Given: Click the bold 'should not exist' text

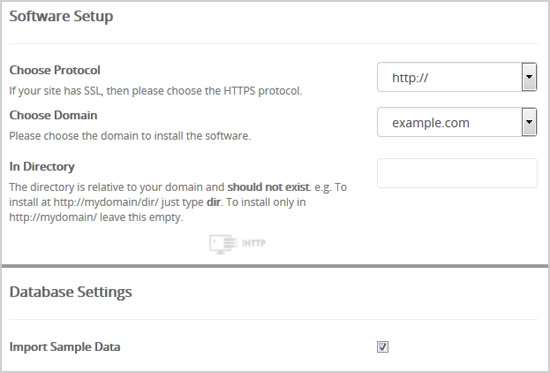Looking at the screenshot, I should click(268, 187).
